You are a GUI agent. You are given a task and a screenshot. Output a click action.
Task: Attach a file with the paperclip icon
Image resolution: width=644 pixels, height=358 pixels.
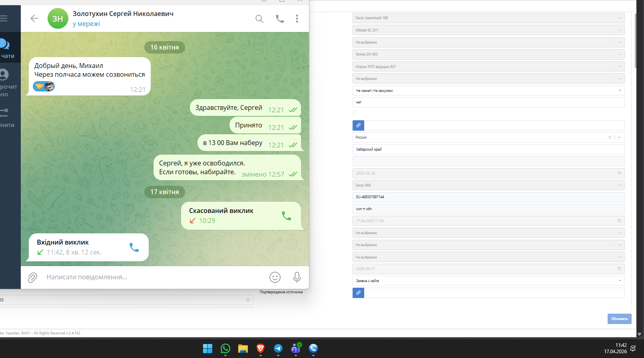(x=32, y=277)
